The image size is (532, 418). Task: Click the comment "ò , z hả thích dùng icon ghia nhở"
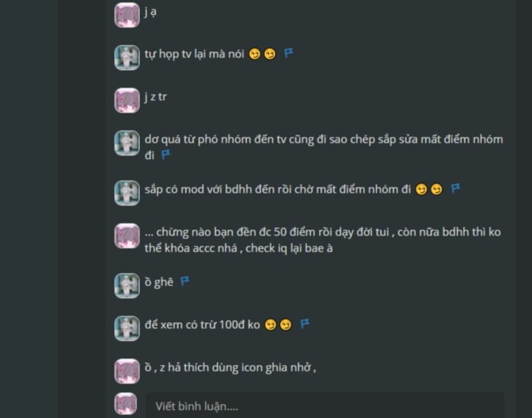[230, 368]
